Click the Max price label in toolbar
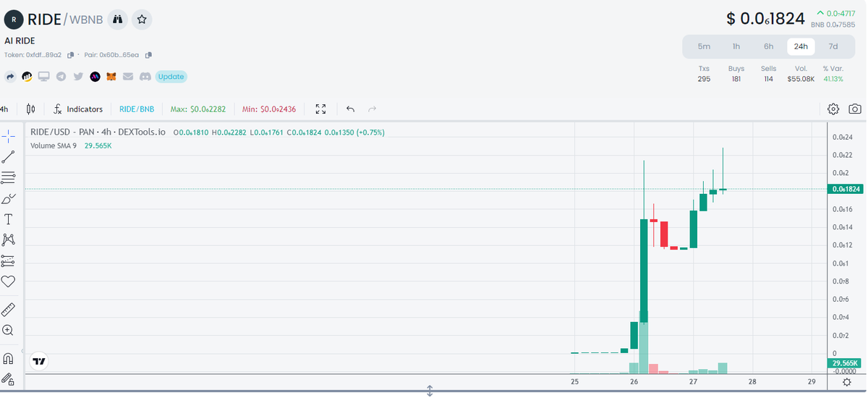 click(197, 109)
